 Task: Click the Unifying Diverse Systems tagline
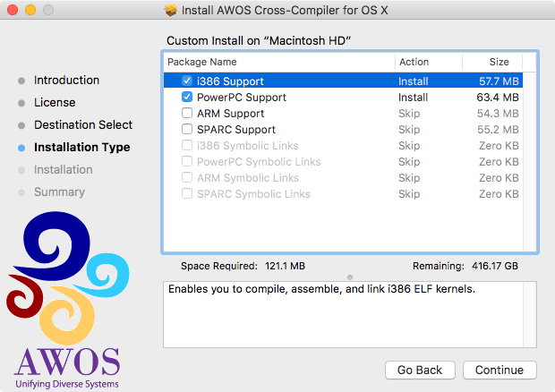pyautogui.click(x=67, y=384)
